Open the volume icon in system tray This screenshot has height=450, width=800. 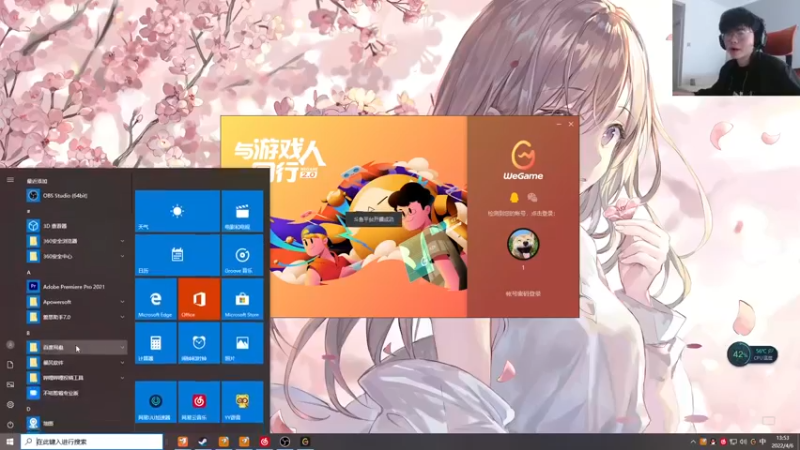743,442
